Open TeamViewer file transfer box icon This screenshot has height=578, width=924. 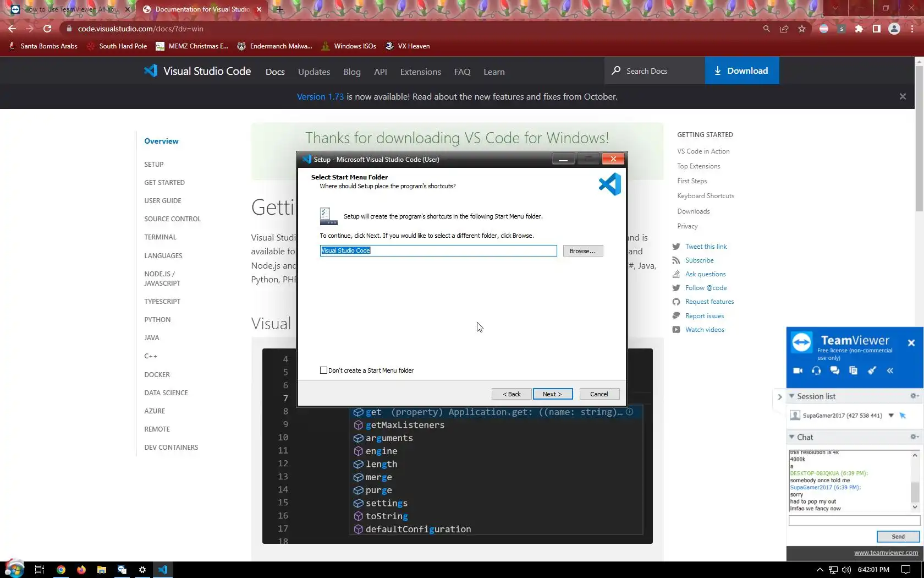(853, 371)
